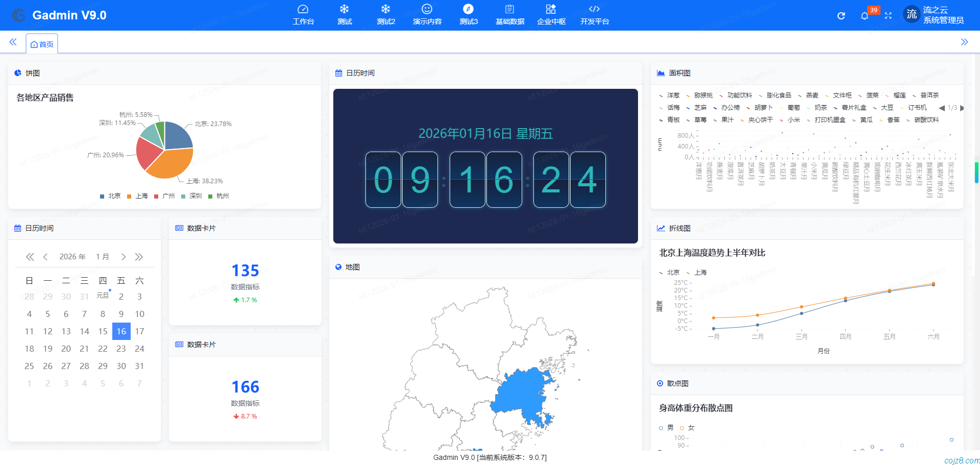The height and width of the screenshot is (465, 980).
Task: Click the 2026年 year selector in the calendar
Action: click(x=72, y=257)
